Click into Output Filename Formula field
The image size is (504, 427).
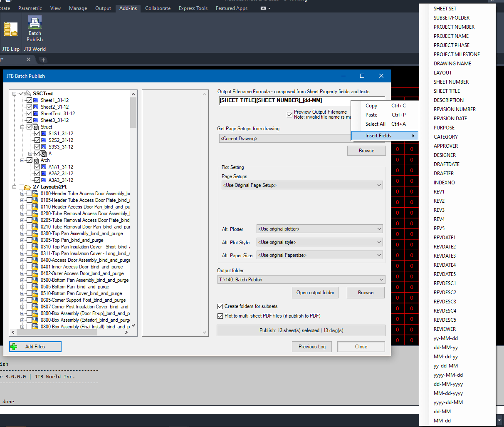[285, 100]
